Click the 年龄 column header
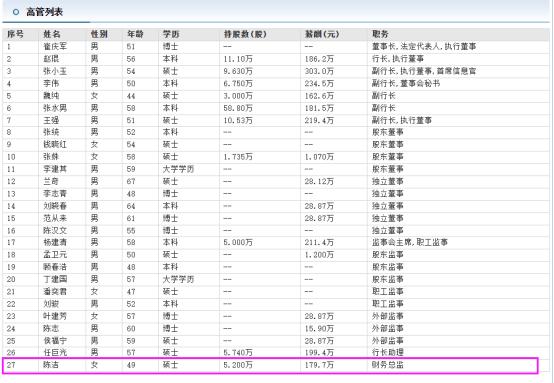 coord(135,34)
